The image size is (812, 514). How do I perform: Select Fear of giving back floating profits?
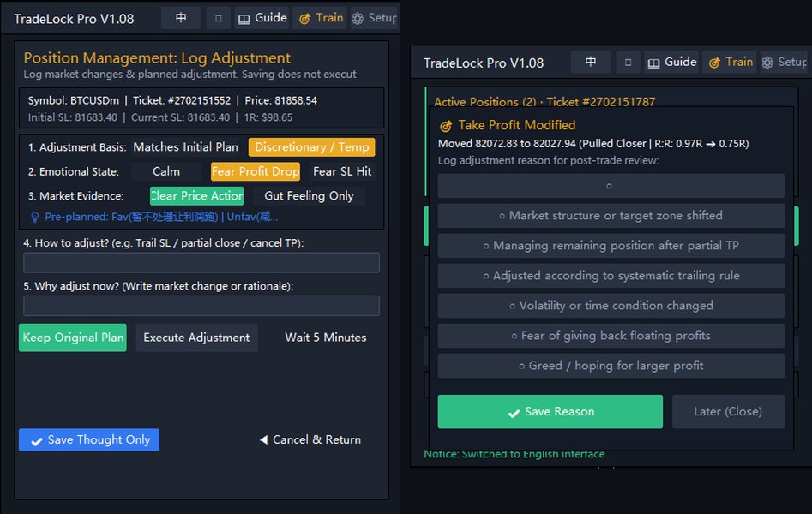[x=611, y=336]
